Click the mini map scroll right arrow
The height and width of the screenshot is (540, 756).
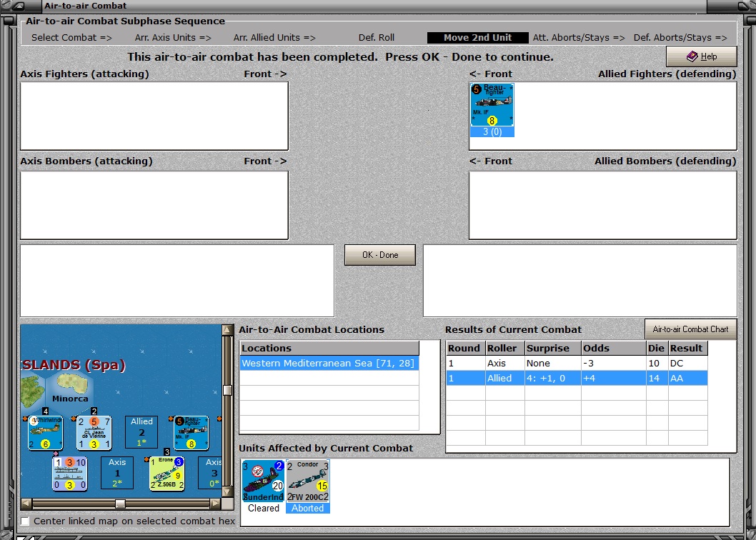point(216,504)
